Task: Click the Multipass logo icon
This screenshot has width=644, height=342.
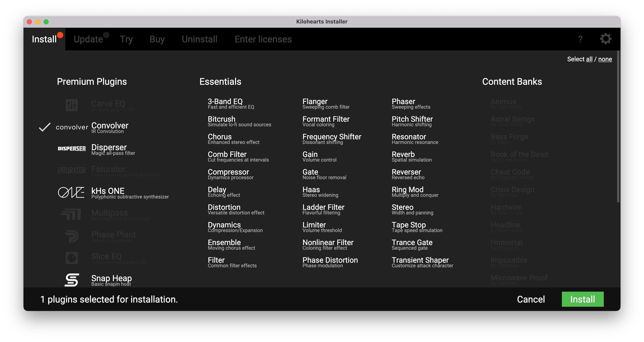Action: coord(71,214)
